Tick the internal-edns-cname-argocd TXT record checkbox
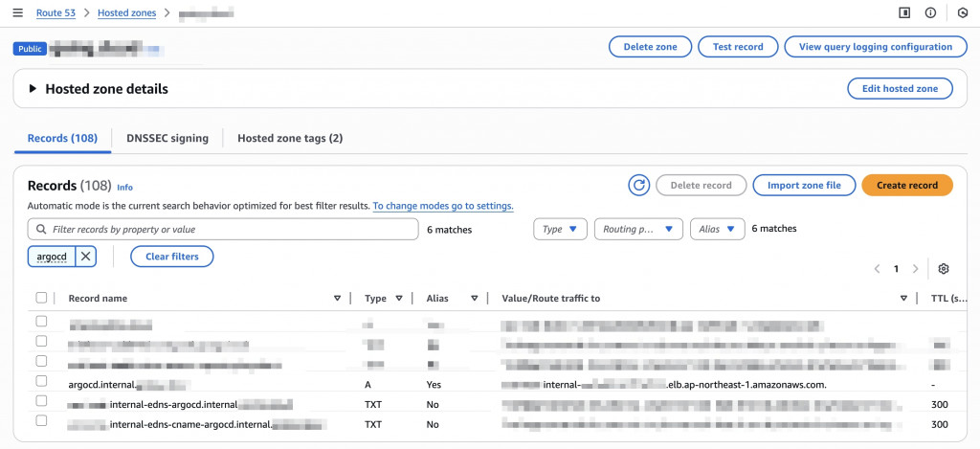This screenshot has width=980, height=449. 41,421
